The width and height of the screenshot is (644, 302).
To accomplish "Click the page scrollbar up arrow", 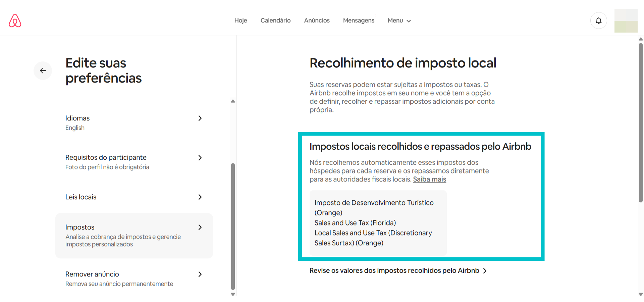I will pos(641,39).
